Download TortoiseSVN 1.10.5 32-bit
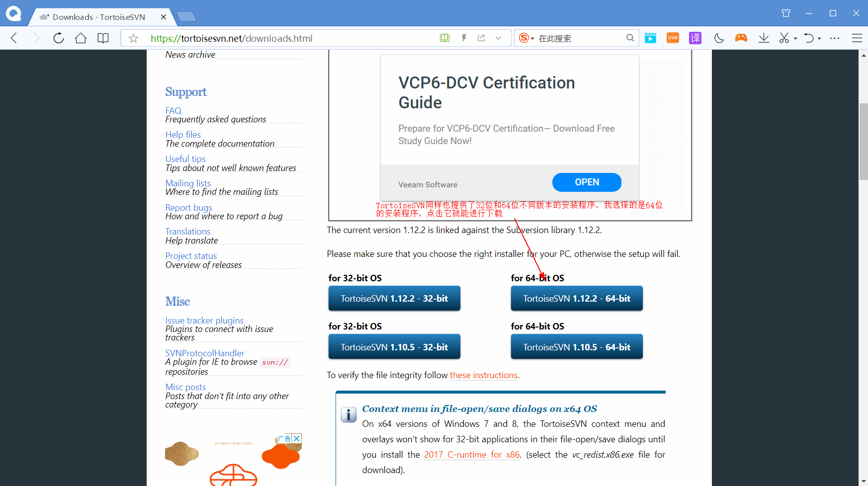This screenshot has height=486, width=868. pos(394,346)
